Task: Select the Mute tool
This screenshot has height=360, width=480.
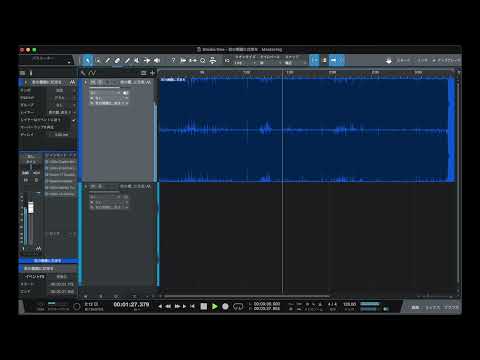Action: click(137, 60)
